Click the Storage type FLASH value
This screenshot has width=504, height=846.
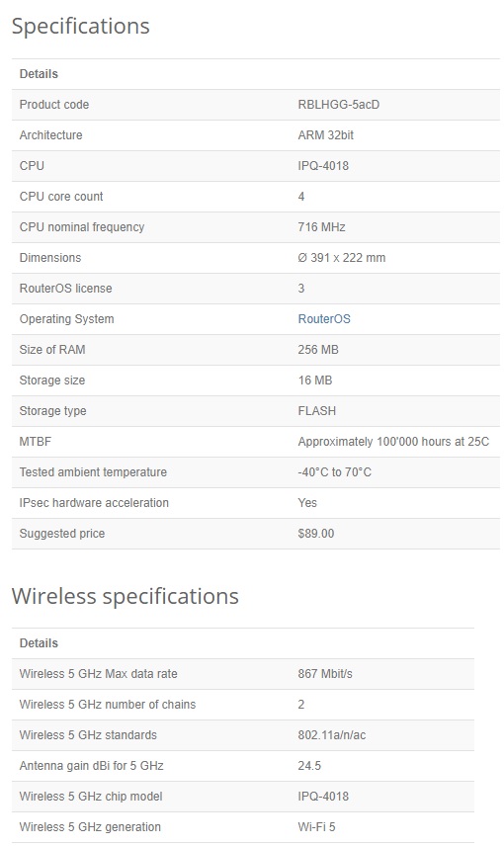[x=317, y=411]
